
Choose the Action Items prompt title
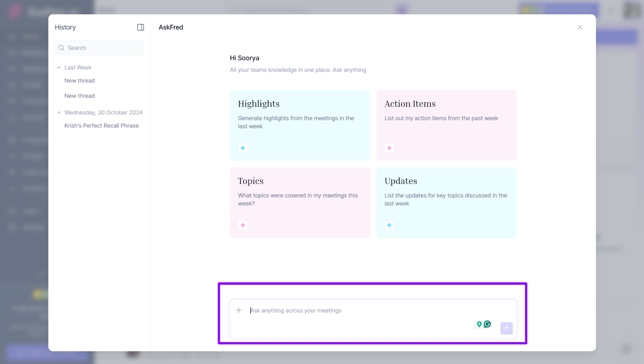tap(410, 104)
